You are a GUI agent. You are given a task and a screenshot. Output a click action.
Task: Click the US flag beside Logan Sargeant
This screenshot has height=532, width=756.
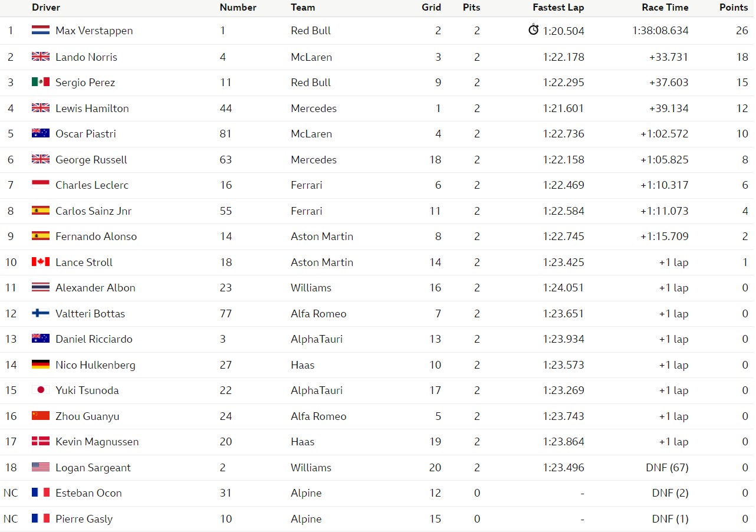41,467
